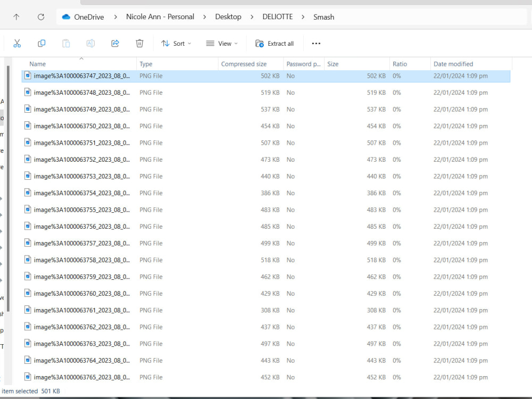
Task: Click the Cut scissors icon
Action: 17,44
